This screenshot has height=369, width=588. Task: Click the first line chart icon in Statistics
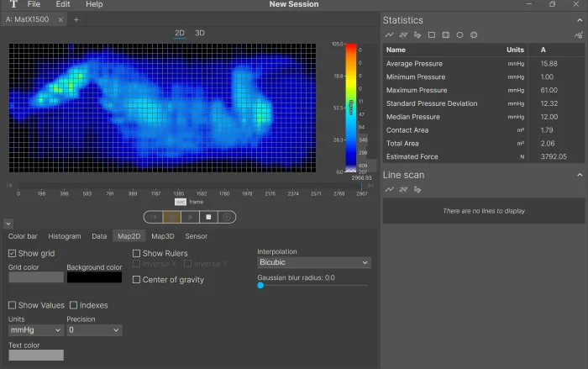pyautogui.click(x=390, y=35)
